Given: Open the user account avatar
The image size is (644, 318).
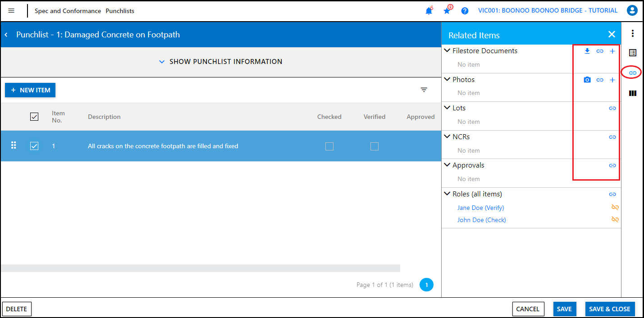Looking at the screenshot, I should 632,11.
